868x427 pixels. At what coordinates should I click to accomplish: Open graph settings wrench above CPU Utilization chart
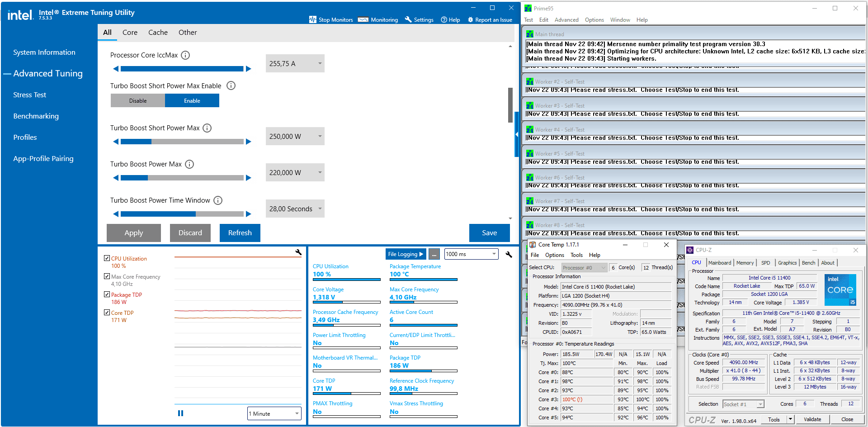pos(298,252)
